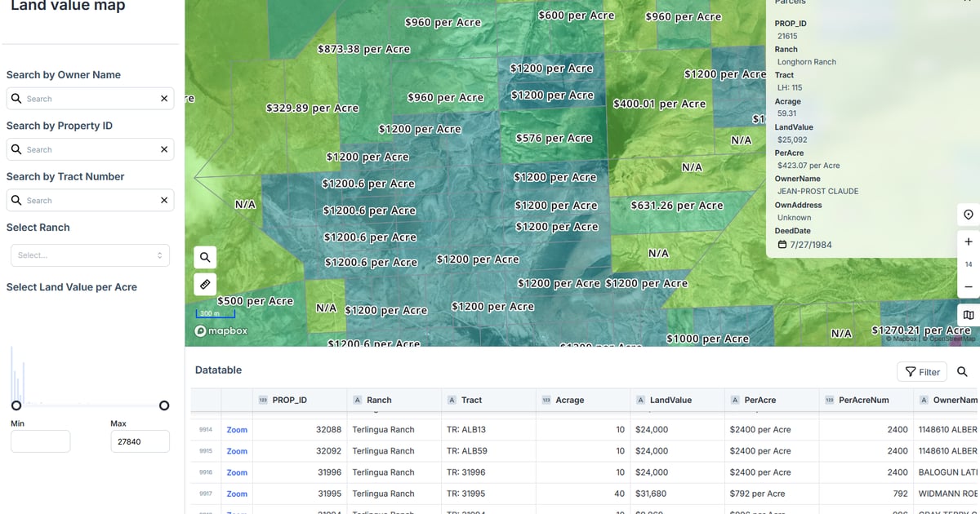Click the Datatable section label
The width and height of the screenshot is (980, 514).
pos(218,370)
